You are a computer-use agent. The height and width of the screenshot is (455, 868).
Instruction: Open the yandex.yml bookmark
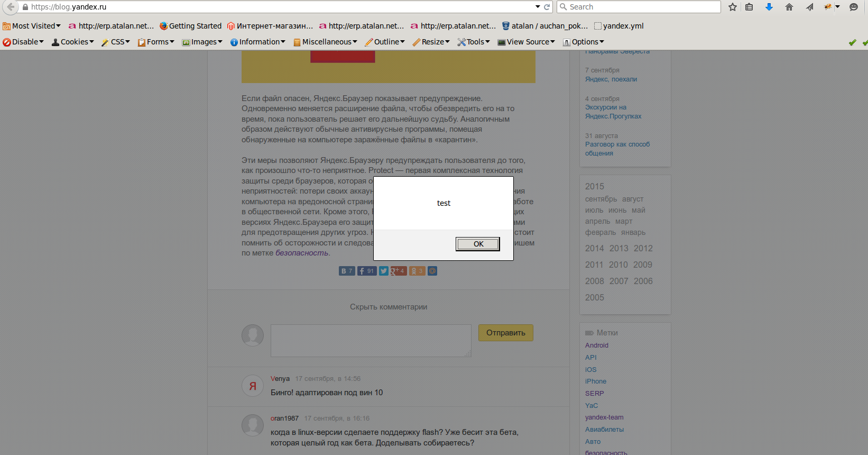click(x=619, y=26)
